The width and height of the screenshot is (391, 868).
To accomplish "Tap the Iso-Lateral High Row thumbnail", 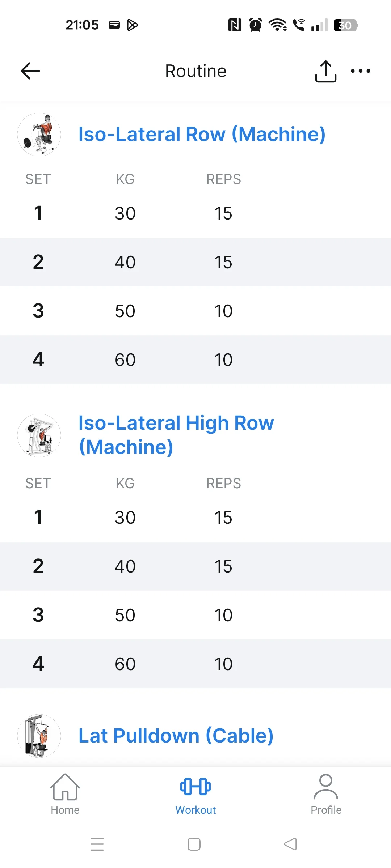I will [x=39, y=435].
